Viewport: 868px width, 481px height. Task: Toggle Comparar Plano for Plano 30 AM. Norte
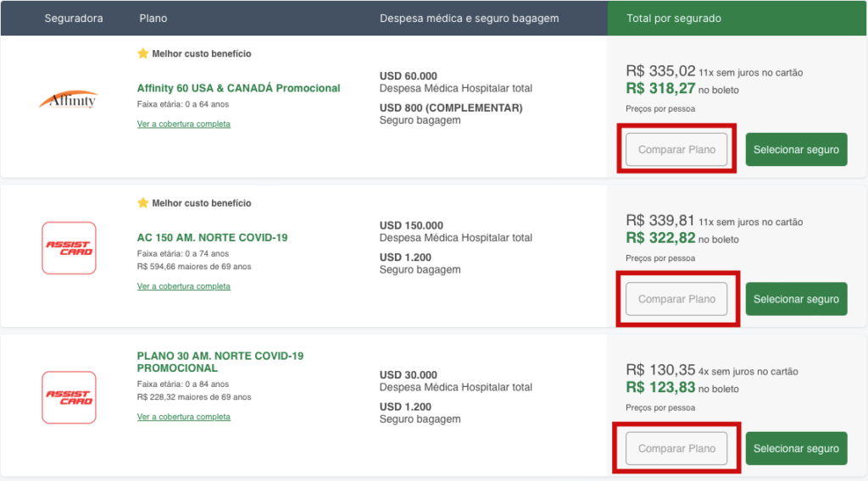click(x=676, y=449)
